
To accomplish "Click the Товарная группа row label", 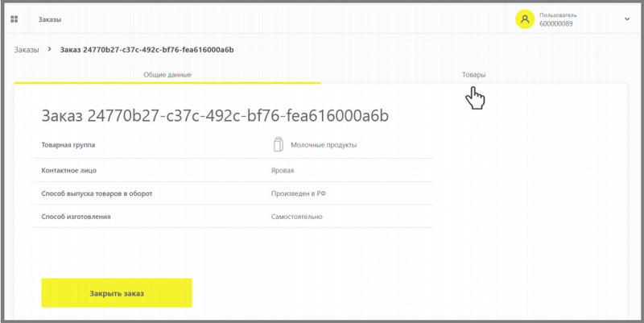I will (68, 145).
